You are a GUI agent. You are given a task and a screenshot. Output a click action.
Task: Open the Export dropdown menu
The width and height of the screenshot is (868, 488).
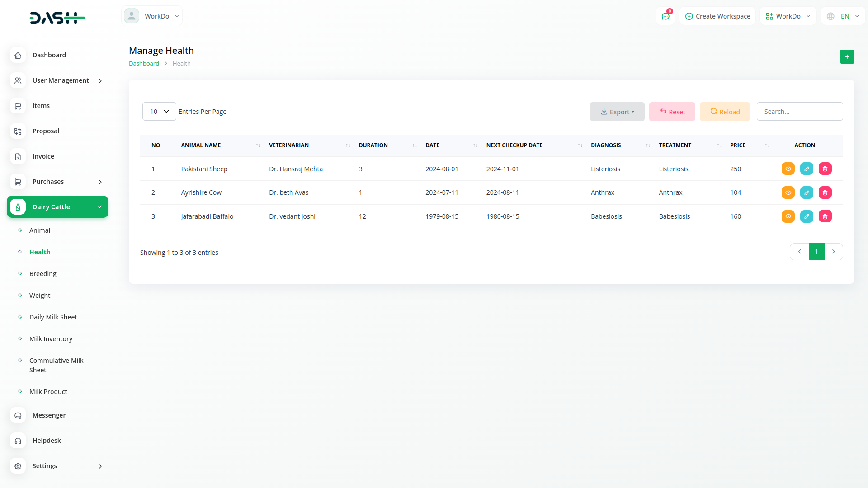point(617,112)
